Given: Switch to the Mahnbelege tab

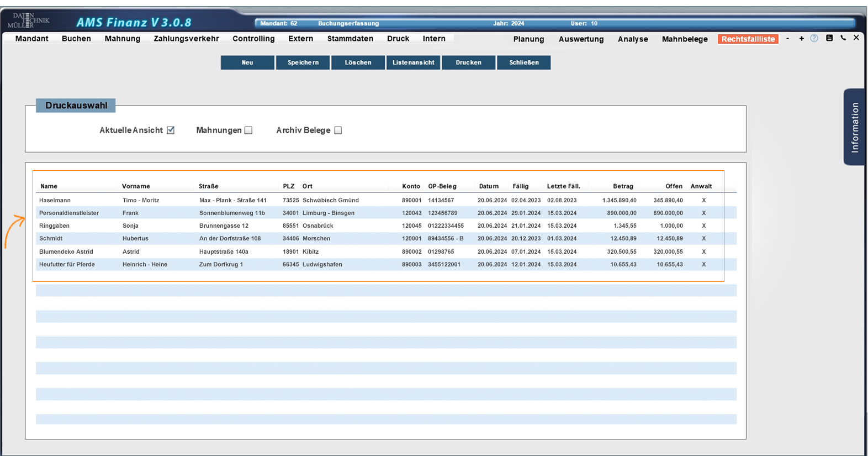Looking at the screenshot, I should click(x=685, y=39).
